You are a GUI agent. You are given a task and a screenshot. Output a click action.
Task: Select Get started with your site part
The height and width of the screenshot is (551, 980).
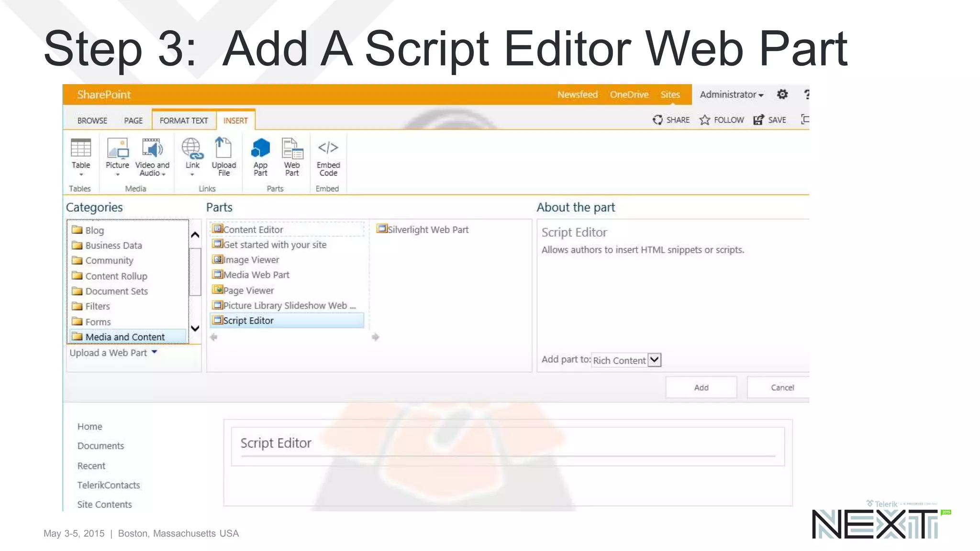pos(269,244)
